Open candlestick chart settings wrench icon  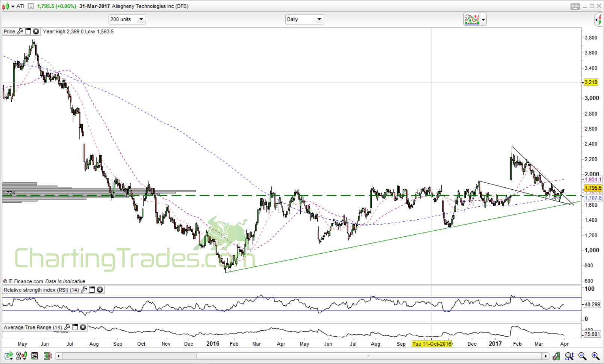pyautogui.click(x=556, y=356)
